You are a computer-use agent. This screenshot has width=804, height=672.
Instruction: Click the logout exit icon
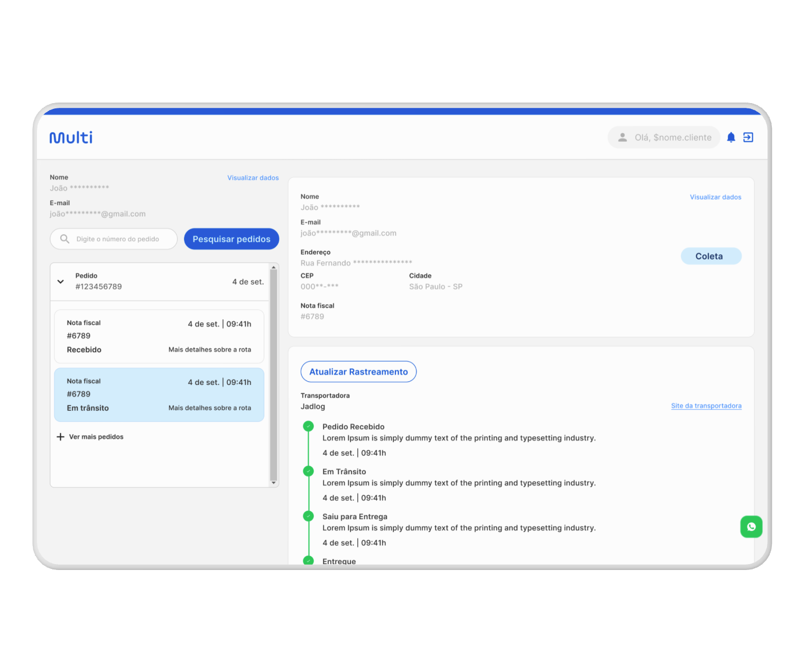(x=748, y=137)
